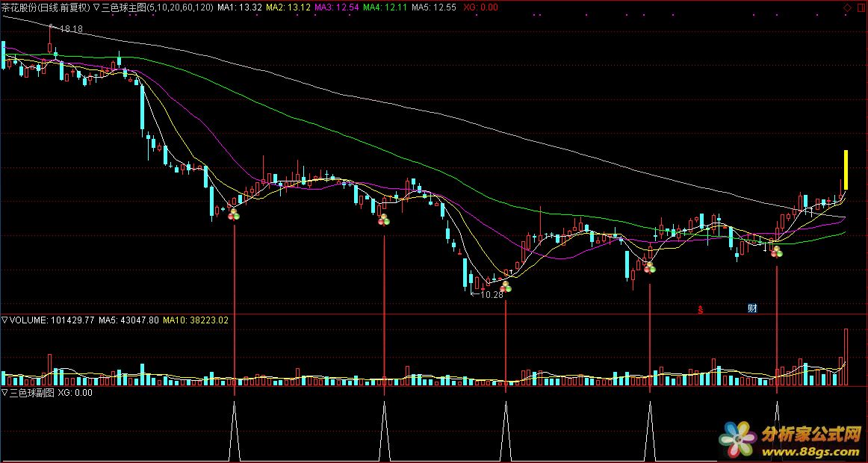Click the red XG: 0.00 in main header
The height and width of the screenshot is (463, 868).
pyautogui.click(x=480, y=7)
